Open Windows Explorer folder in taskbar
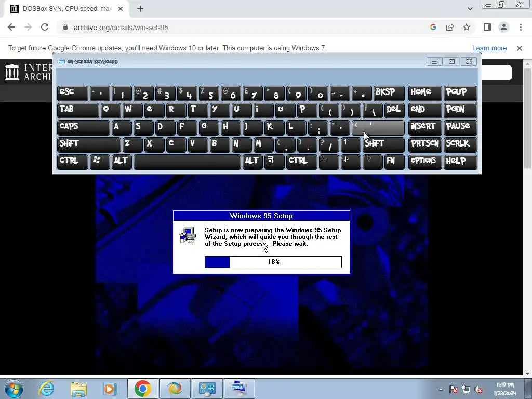Viewport: 532px width, 399px height. 78,389
